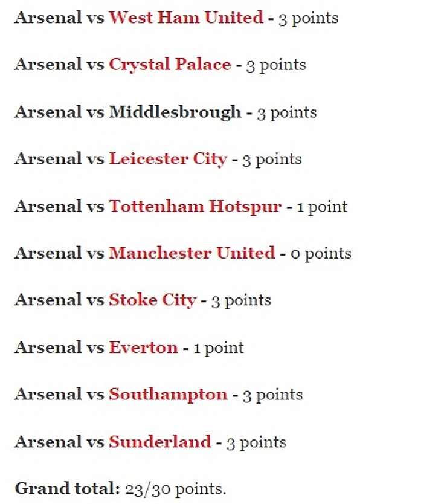Screen dimensions: 441x504
Task: Open the Tottenham Hotspur link
Action: pos(195,206)
